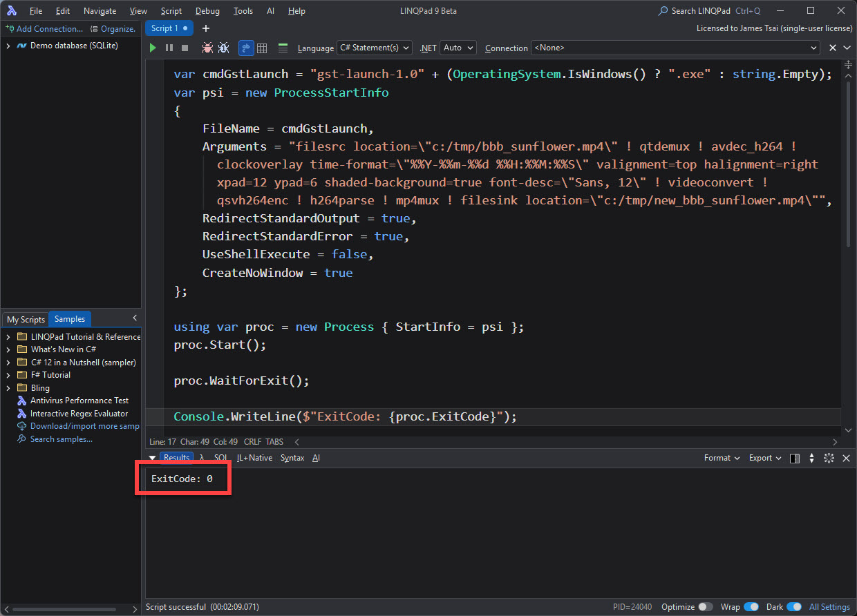Image resolution: width=857 pixels, height=616 pixels.
Task: Close the results panel
Action: pos(846,458)
